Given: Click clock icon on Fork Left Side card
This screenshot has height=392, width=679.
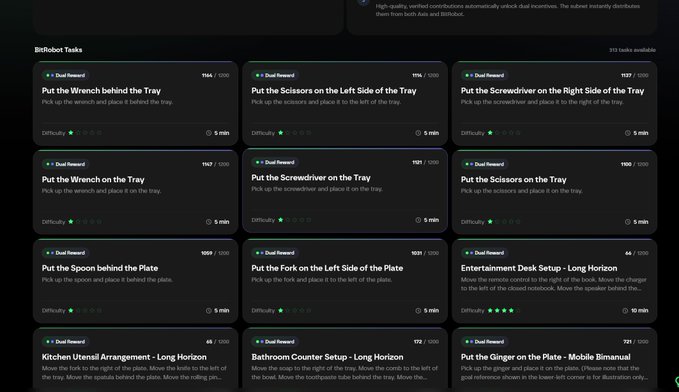Looking at the screenshot, I should [x=418, y=311].
